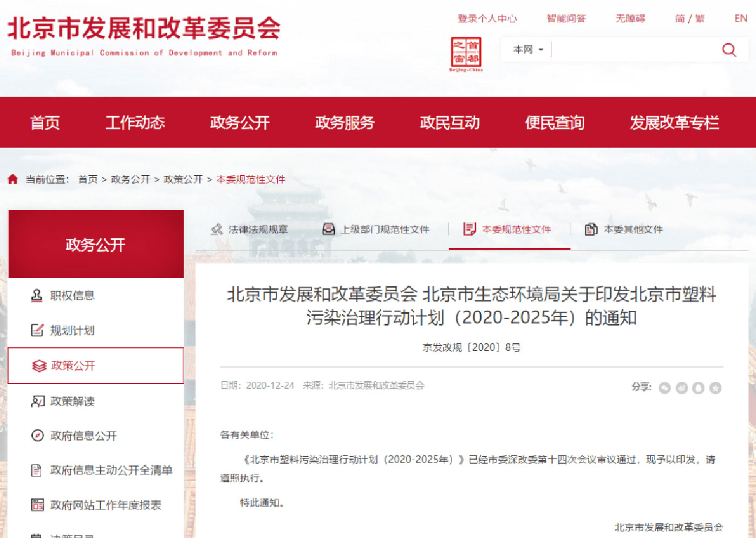Screen dimensions: 756x538
Task: Open WeChat sharing via the share icon
Action: [664, 388]
